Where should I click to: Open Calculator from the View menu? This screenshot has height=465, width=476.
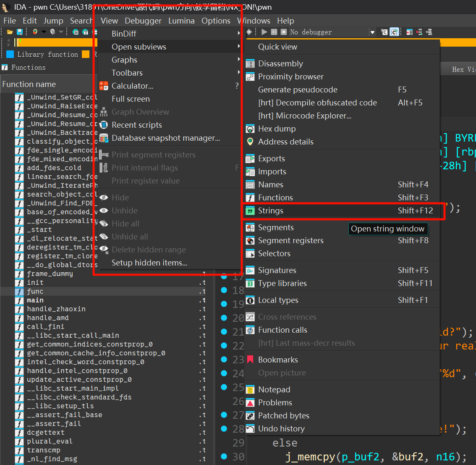(170, 86)
